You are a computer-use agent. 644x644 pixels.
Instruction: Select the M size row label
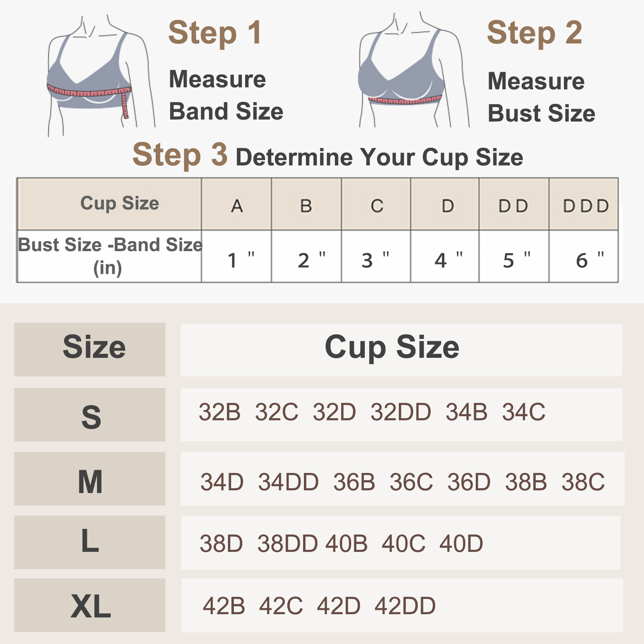click(x=90, y=479)
